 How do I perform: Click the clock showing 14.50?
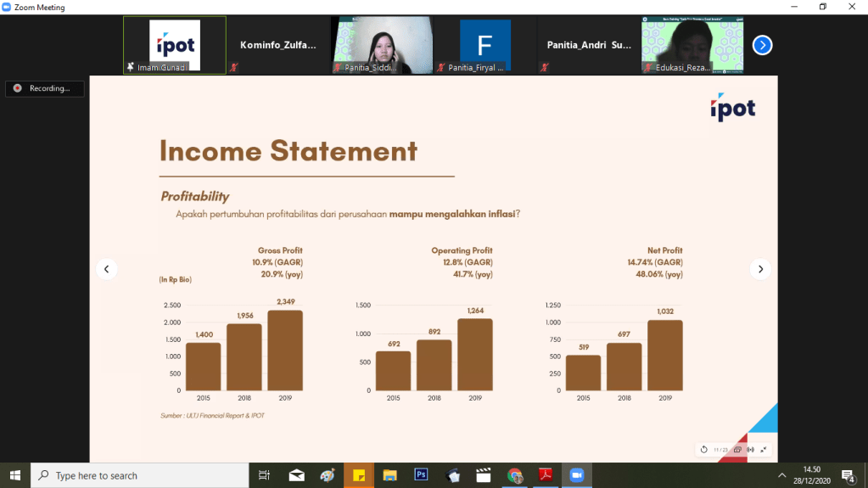tap(811, 475)
